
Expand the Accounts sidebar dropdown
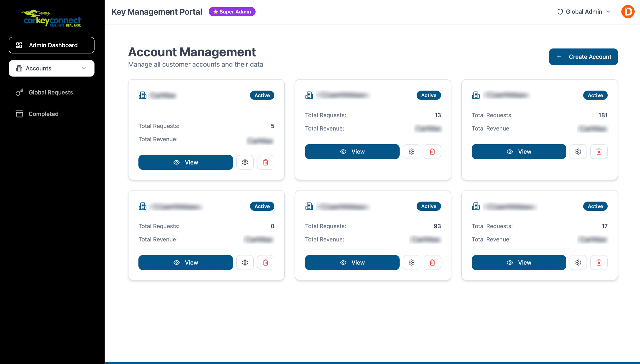pyautogui.click(x=52, y=68)
